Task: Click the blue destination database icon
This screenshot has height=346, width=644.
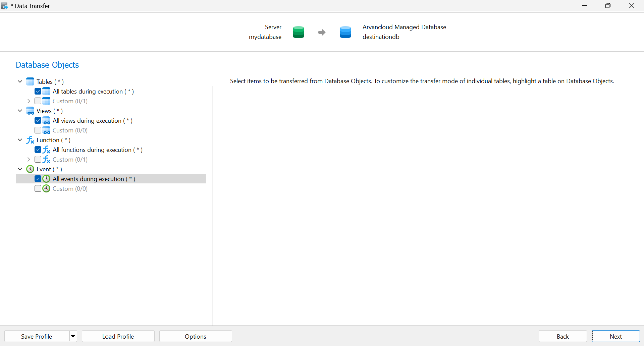Action: (x=345, y=32)
